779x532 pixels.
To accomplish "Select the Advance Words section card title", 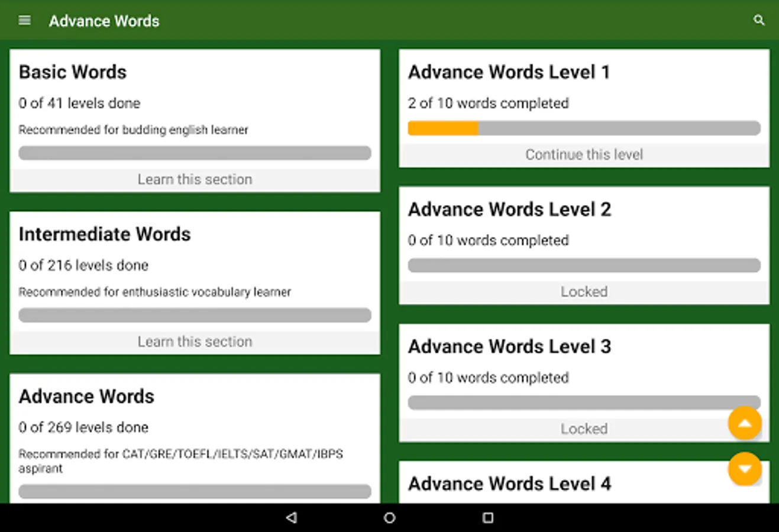I will [86, 396].
